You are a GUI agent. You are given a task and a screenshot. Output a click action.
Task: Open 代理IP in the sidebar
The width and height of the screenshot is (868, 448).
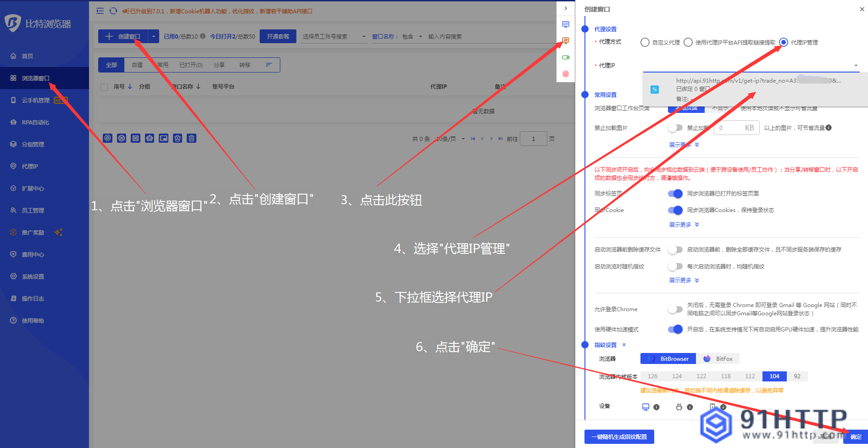click(x=30, y=166)
